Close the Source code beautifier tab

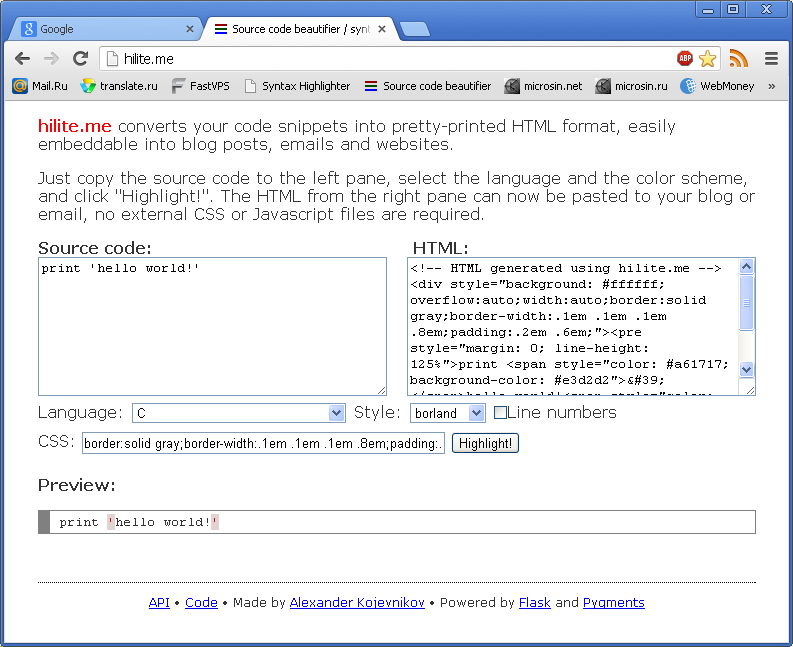(382, 29)
